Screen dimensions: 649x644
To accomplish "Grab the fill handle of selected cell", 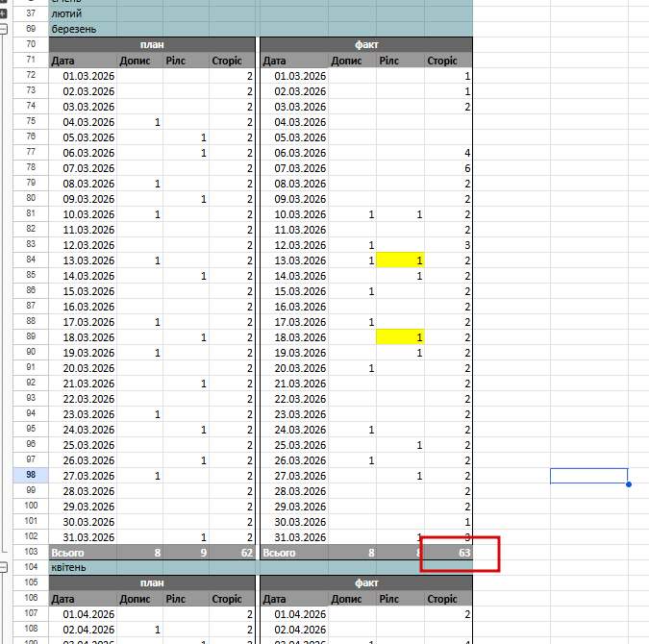I will [x=628, y=483].
